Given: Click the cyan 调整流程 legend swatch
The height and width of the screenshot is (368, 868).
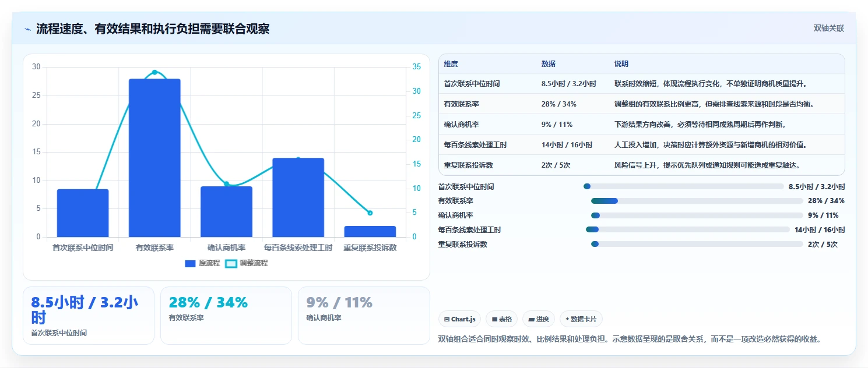Looking at the screenshot, I should click(x=231, y=264).
